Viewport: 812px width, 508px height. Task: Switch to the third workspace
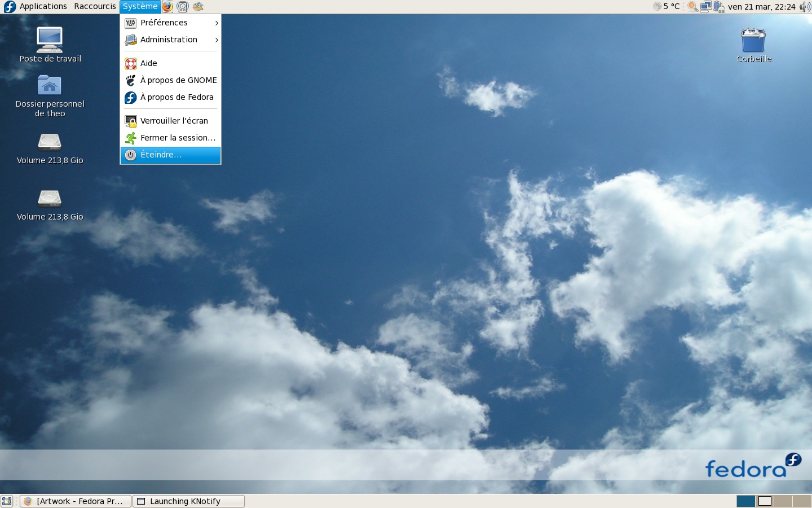(x=783, y=501)
